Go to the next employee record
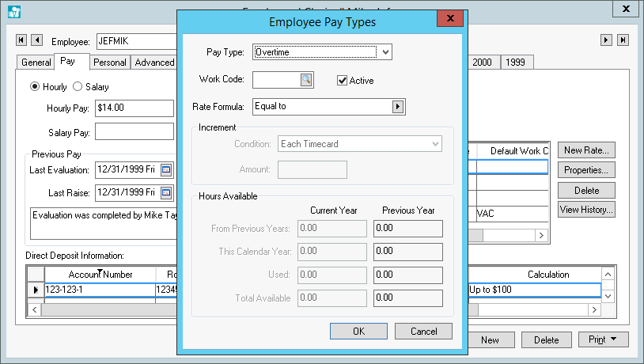The height and width of the screenshot is (364, 644). [607, 40]
